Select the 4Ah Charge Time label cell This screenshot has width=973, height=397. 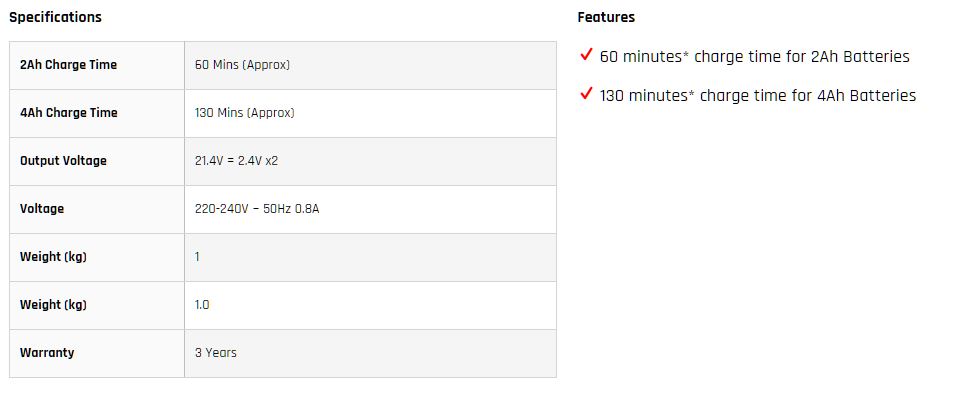click(97, 114)
